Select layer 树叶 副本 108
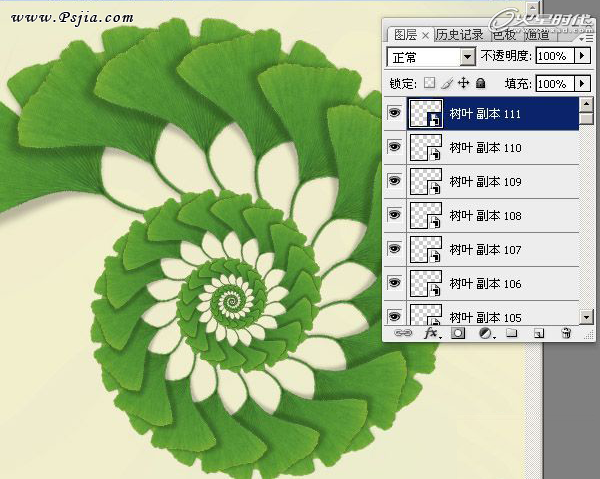The width and height of the screenshot is (600, 479). coord(500,215)
